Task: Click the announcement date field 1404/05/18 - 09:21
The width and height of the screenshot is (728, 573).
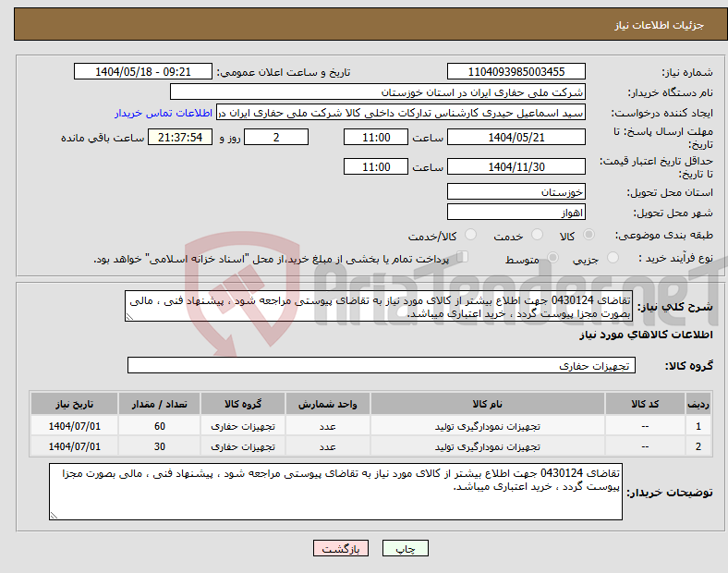Action: pos(143,71)
